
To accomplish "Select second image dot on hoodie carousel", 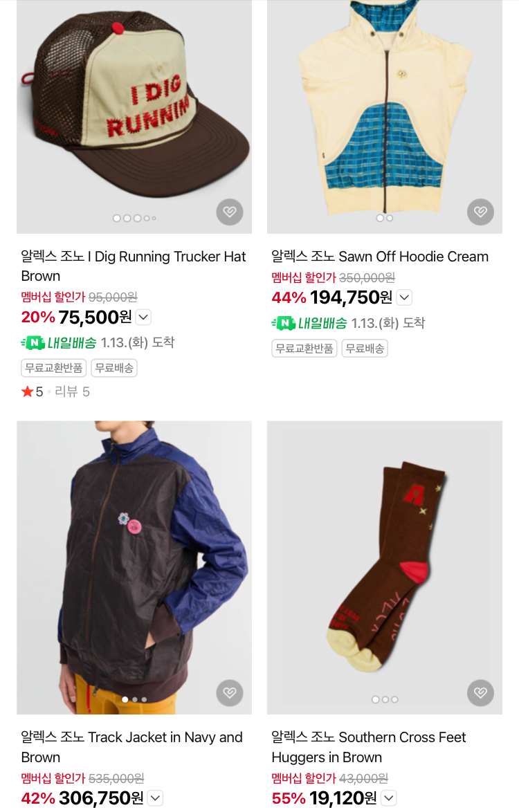I will [x=390, y=218].
